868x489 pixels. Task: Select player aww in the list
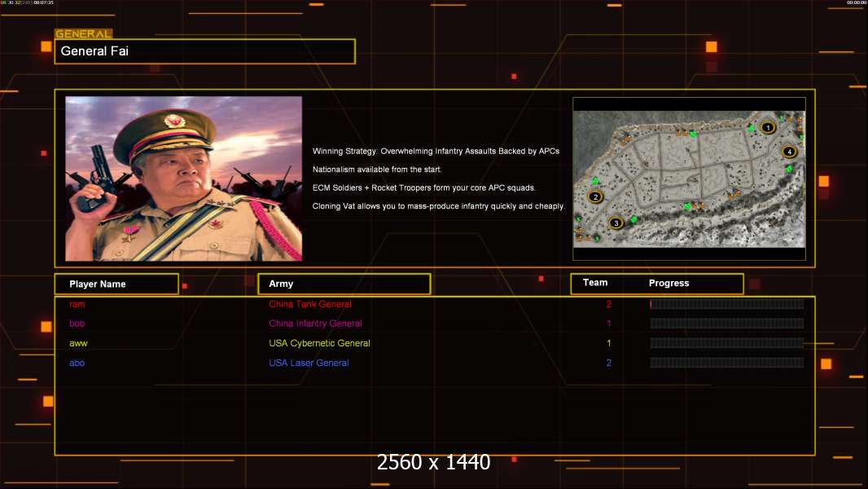78,343
